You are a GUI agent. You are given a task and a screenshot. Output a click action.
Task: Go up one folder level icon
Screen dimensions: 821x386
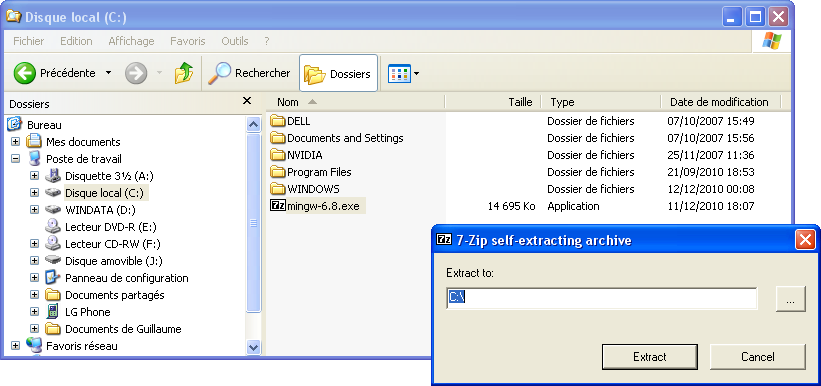pyautogui.click(x=184, y=73)
